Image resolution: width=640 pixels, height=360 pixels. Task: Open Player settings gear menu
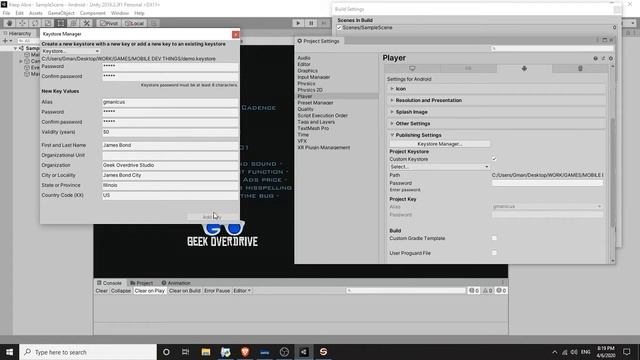point(611,58)
